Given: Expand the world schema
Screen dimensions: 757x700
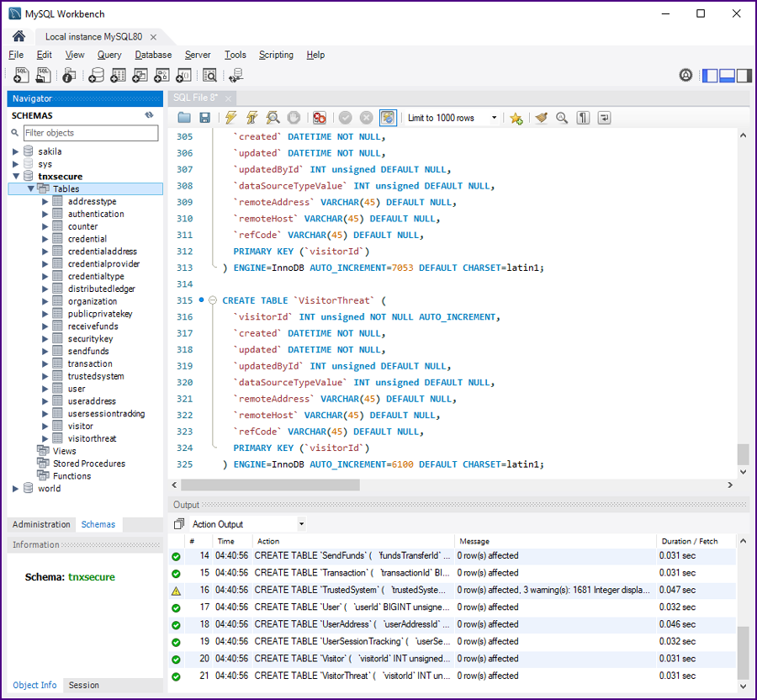Looking at the screenshot, I should click(x=15, y=489).
